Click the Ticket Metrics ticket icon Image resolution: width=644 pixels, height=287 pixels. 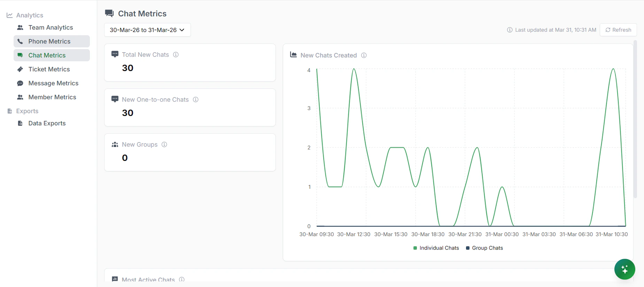(x=20, y=69)
